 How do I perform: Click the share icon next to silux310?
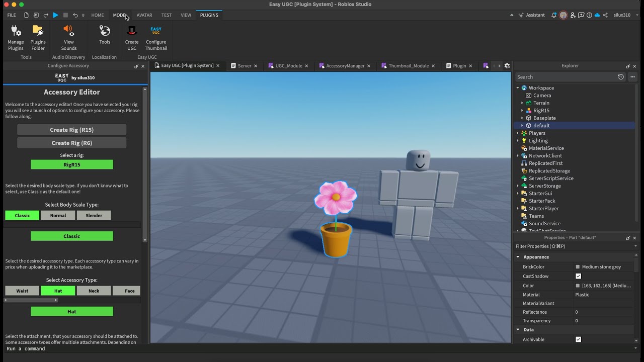pos(605,15)
